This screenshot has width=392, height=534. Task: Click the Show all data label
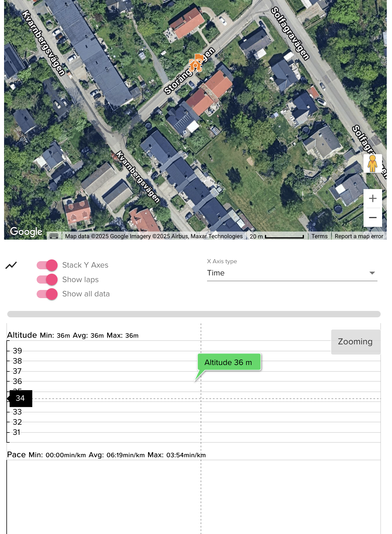pos(86,294)
